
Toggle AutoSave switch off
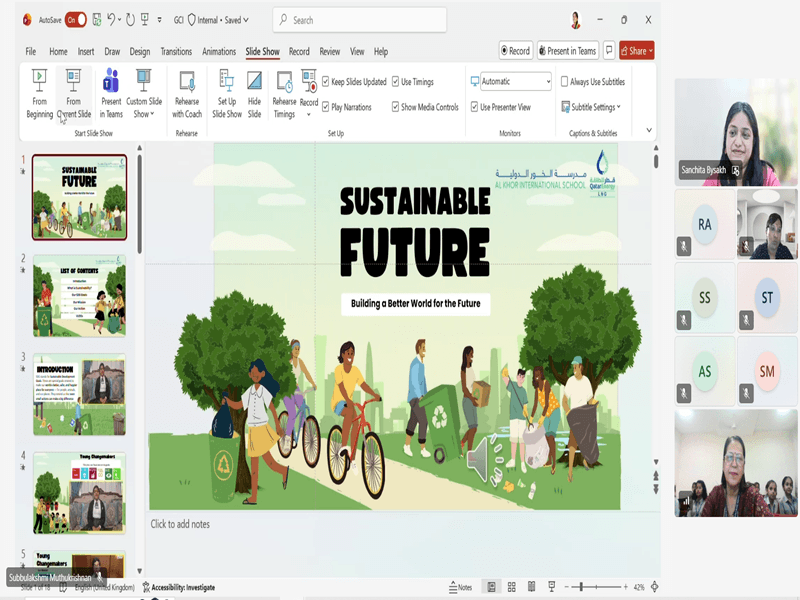click(76, 20)
